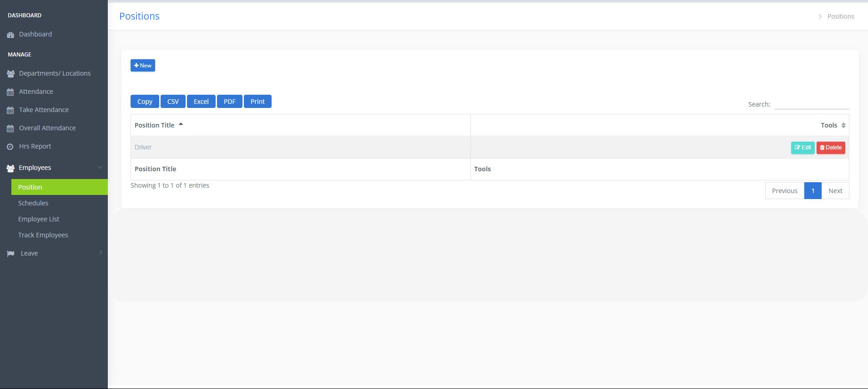
Task: Click the Leave flag icon
Action: 10,254
